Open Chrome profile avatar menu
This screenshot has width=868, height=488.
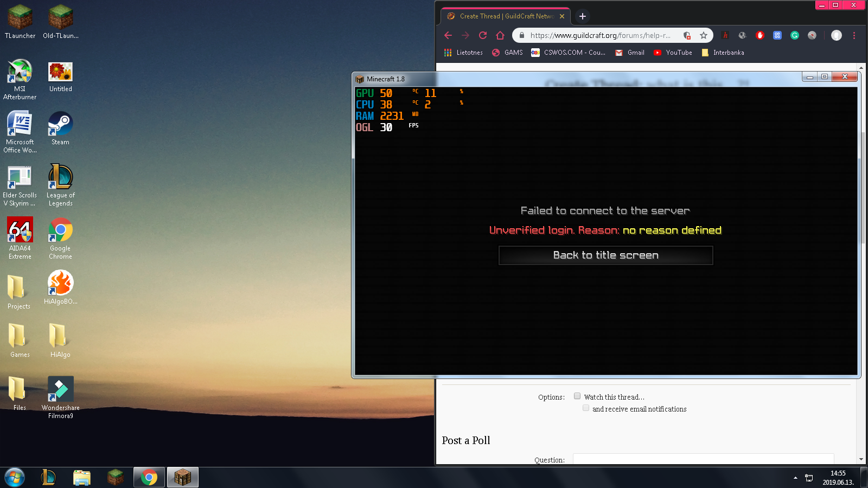click(837, 35)
